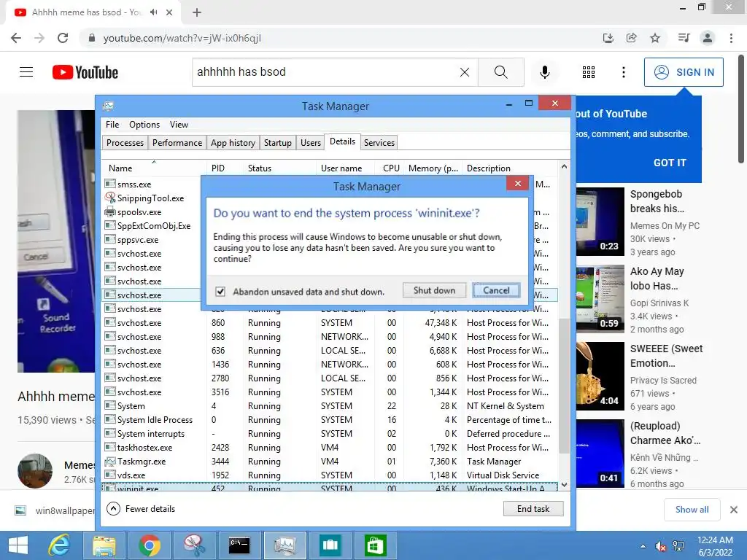
Task: Launch Internet Explorer from taskbar
Action: (59, 545)
